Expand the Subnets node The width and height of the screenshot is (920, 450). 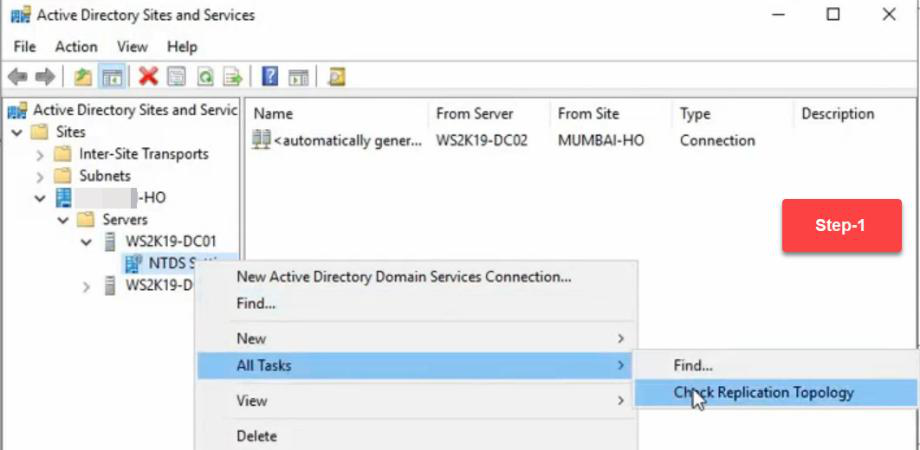[39, 177]
